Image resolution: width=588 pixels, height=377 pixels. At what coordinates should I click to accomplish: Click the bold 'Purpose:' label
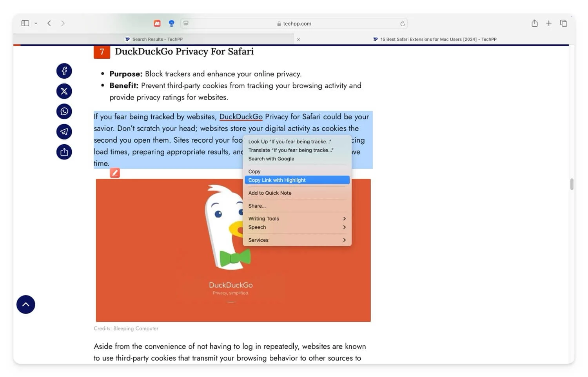point(126,74)
